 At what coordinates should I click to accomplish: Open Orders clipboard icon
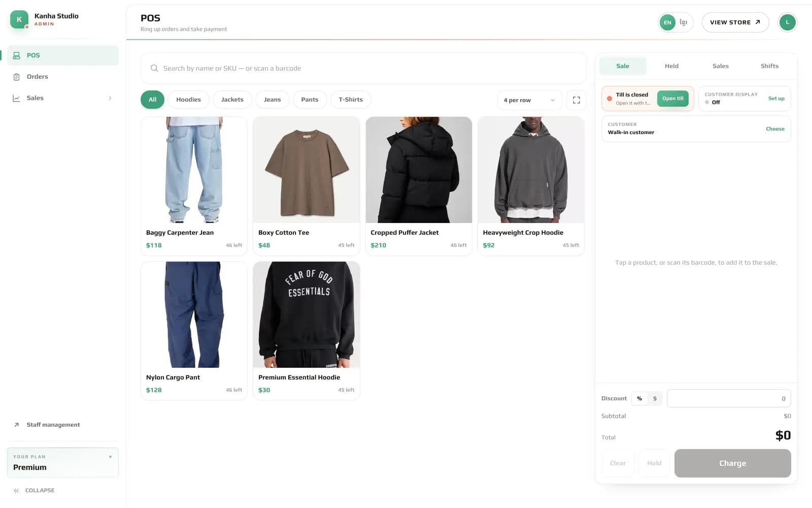click(16, 77)
